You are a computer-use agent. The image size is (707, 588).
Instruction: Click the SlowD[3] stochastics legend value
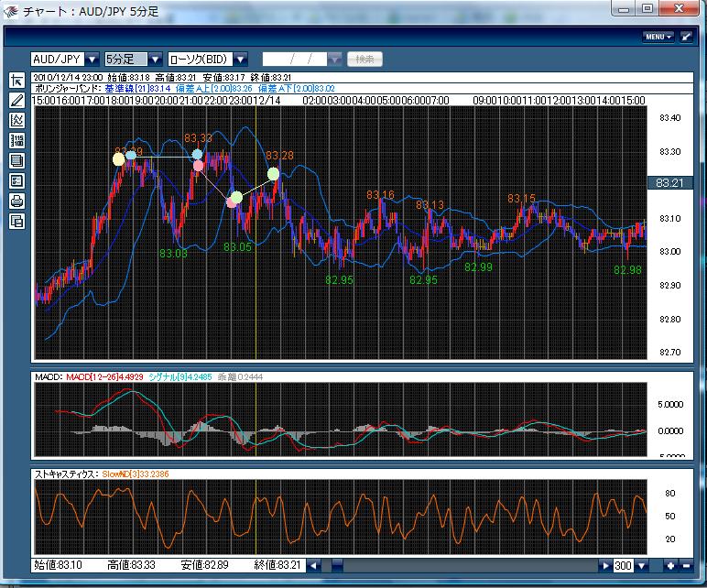(136, 474)
